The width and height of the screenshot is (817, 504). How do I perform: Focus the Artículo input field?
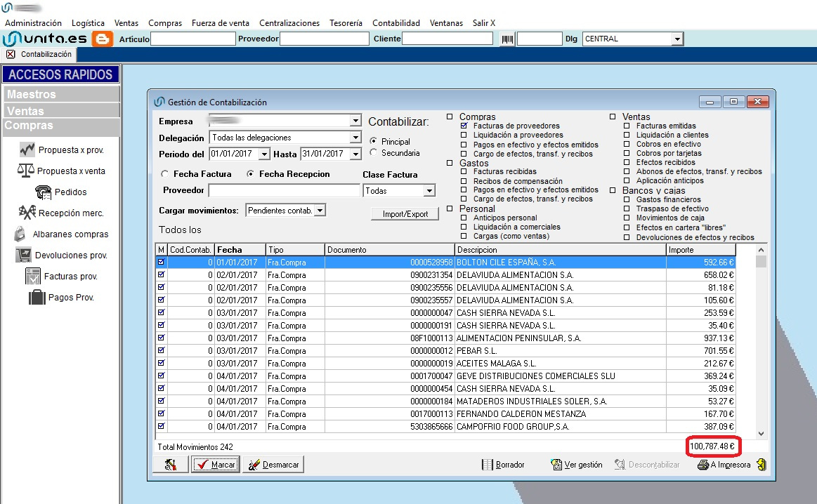point(193,39)
